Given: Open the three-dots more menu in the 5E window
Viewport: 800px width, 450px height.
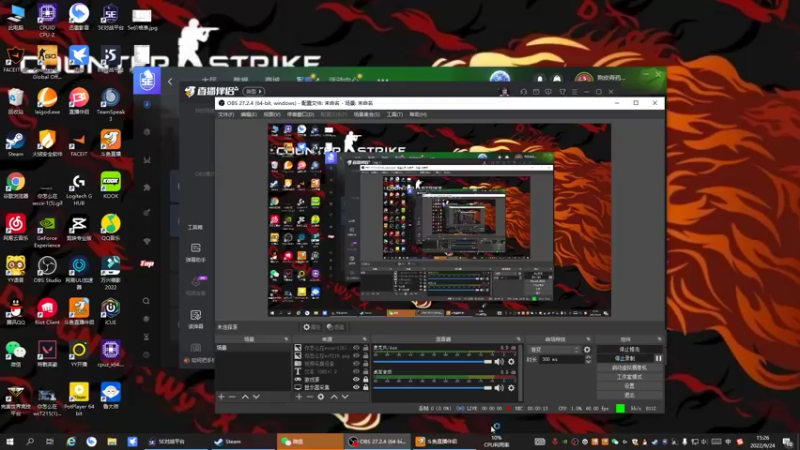Looking at the screenshot, I should coord(383,80).
